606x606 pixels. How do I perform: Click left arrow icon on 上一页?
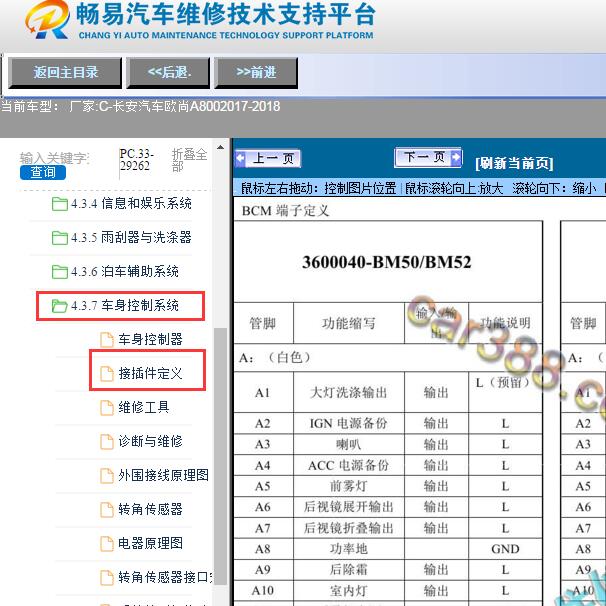(x=240, y=158)
